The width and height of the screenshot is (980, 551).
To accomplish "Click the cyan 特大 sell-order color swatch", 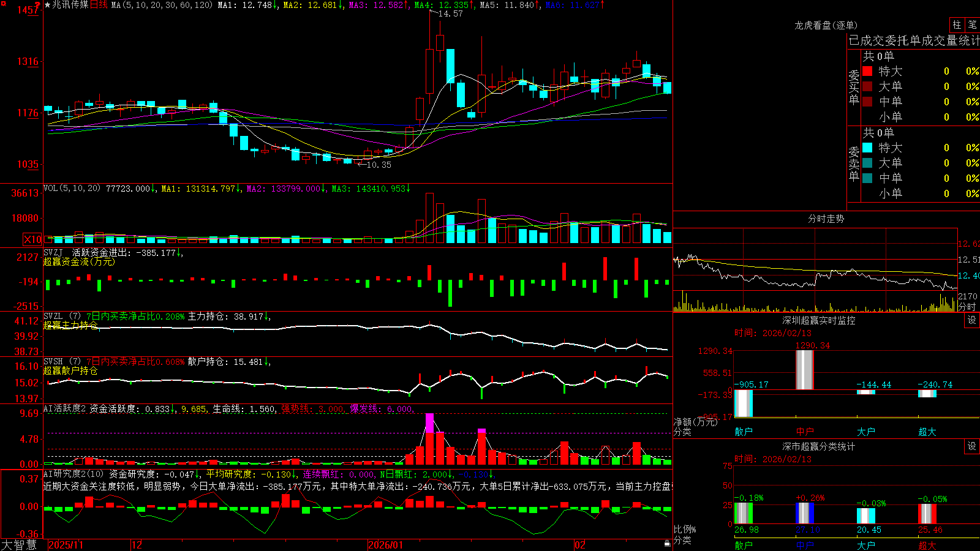I will tap(867, 148).
